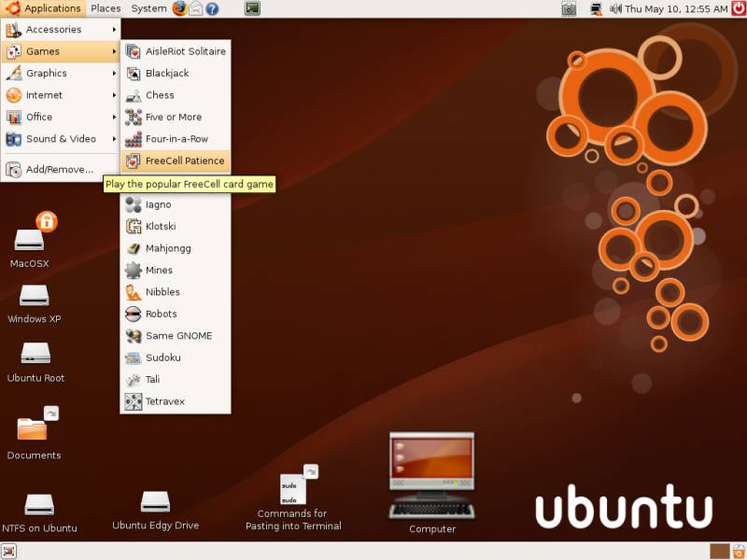Select the Ubuntu Root drive icon

tap(35, 355)
